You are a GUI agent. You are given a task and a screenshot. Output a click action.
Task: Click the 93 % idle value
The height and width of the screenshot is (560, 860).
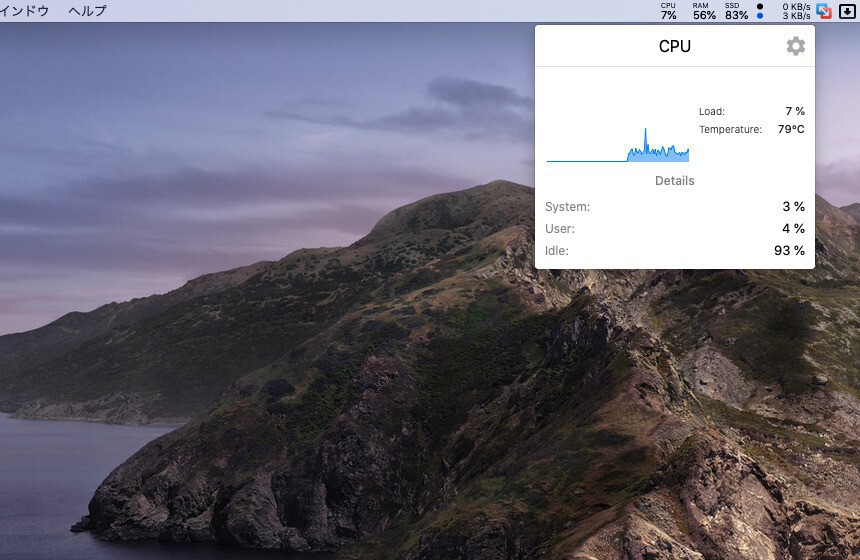[789, 251]
